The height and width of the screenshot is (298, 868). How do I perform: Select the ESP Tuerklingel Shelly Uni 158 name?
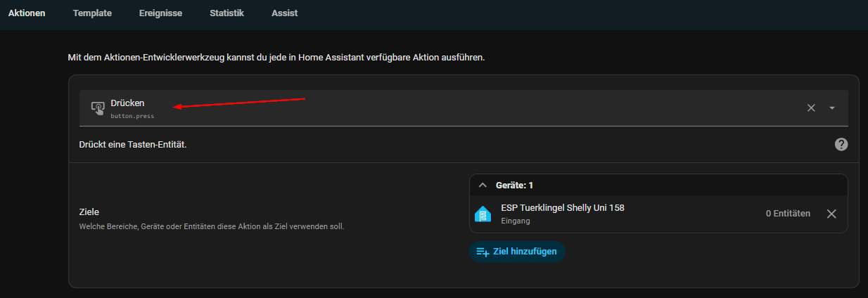[x=562, y=207]
